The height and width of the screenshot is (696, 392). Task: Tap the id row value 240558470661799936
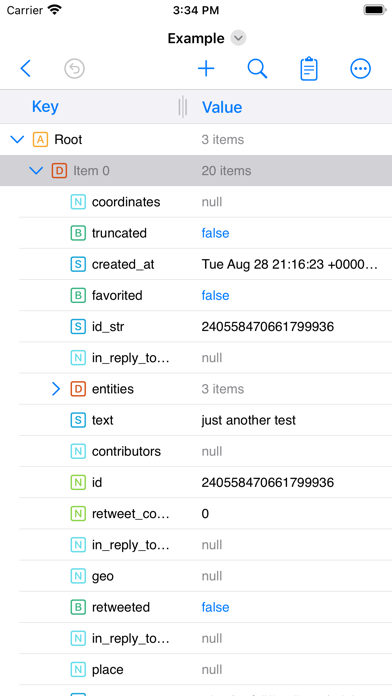(268, 482)
